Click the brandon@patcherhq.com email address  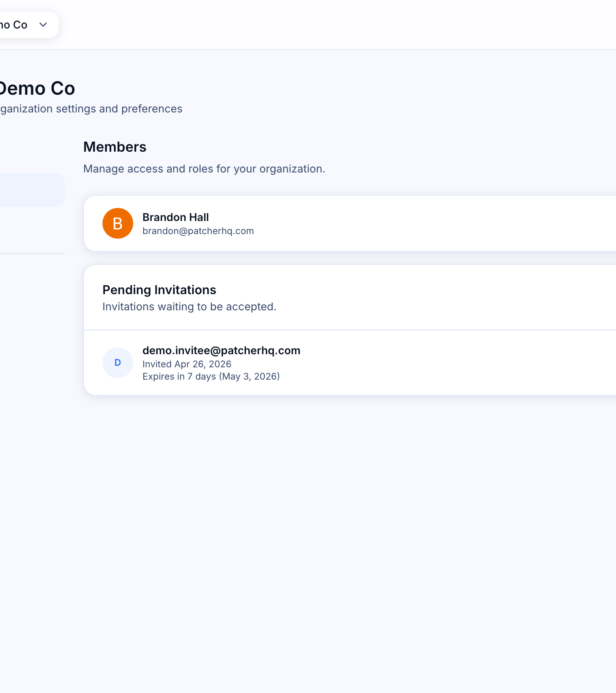click(x=198, y=231)
